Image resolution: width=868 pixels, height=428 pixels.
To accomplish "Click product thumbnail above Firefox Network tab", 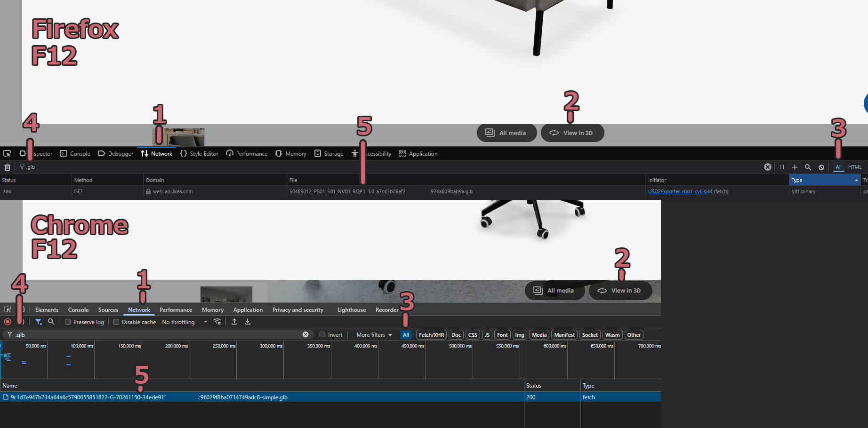I will click(178, 137).
